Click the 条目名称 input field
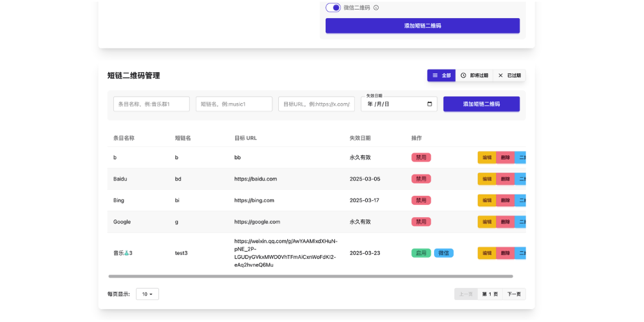 pos(151,104)
